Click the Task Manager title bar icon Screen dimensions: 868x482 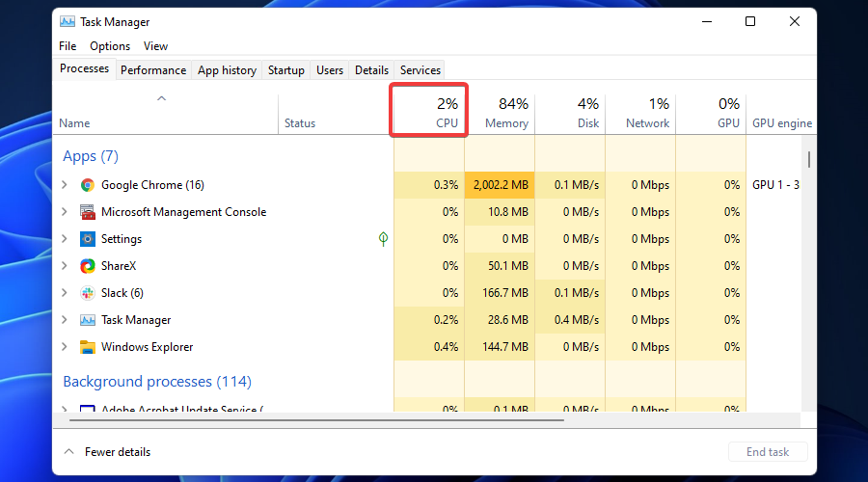coord(68,21)
